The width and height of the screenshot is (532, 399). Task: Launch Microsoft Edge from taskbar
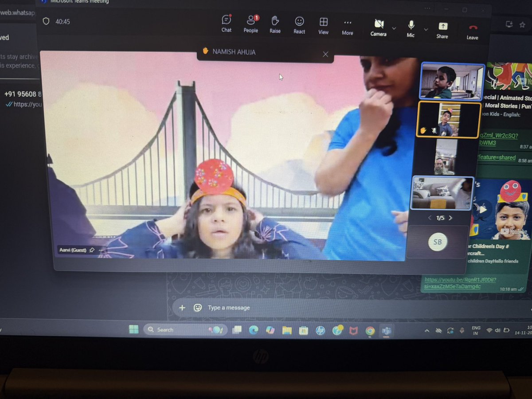(x=254, y=330)
